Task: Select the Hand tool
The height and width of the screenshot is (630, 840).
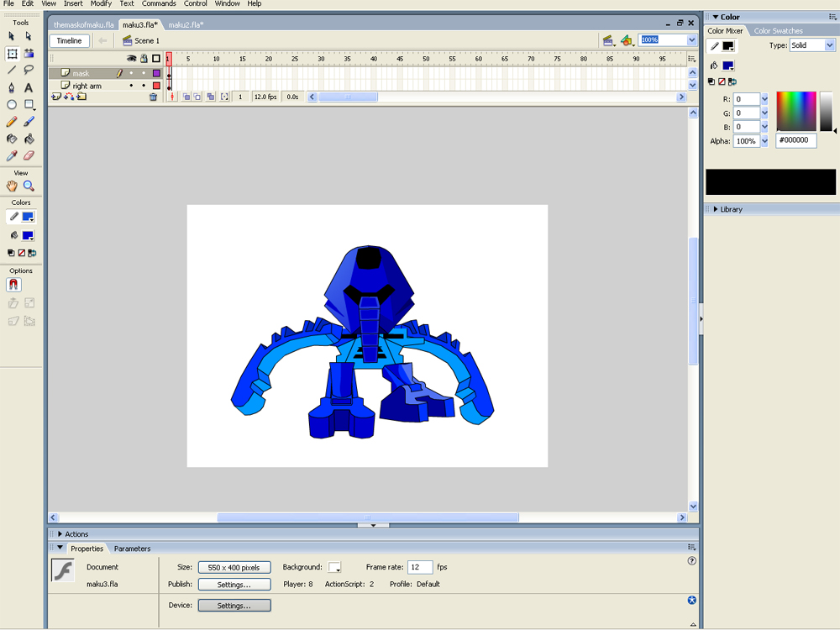Action: click(12, 186)
